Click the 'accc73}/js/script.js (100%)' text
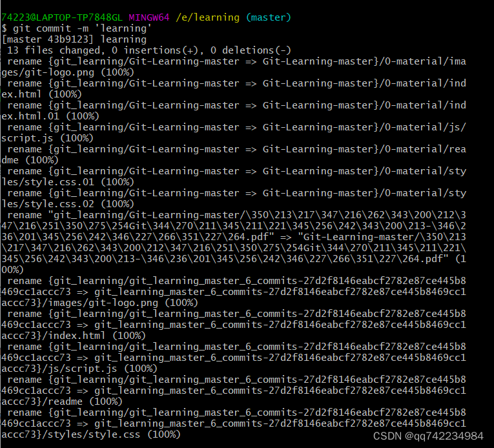Image resolution: width=494 pixels, height=448 pixels. coord(79,369)
